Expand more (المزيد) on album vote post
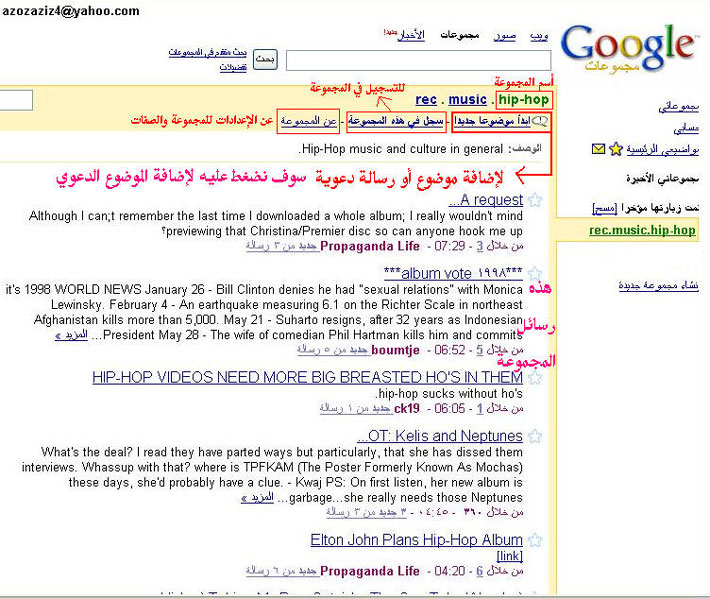 72,335
